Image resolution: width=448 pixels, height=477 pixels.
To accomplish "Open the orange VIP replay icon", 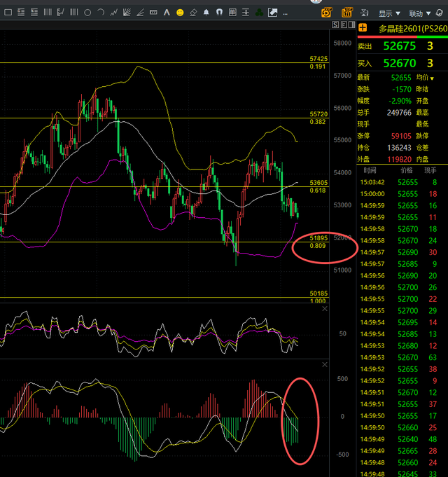I will (x=327, y=13).
